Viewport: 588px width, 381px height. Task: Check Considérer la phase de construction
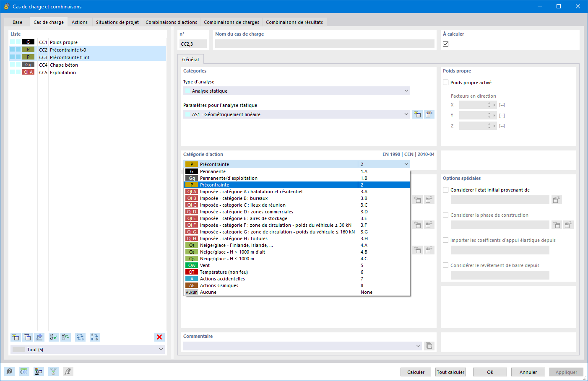446,215
